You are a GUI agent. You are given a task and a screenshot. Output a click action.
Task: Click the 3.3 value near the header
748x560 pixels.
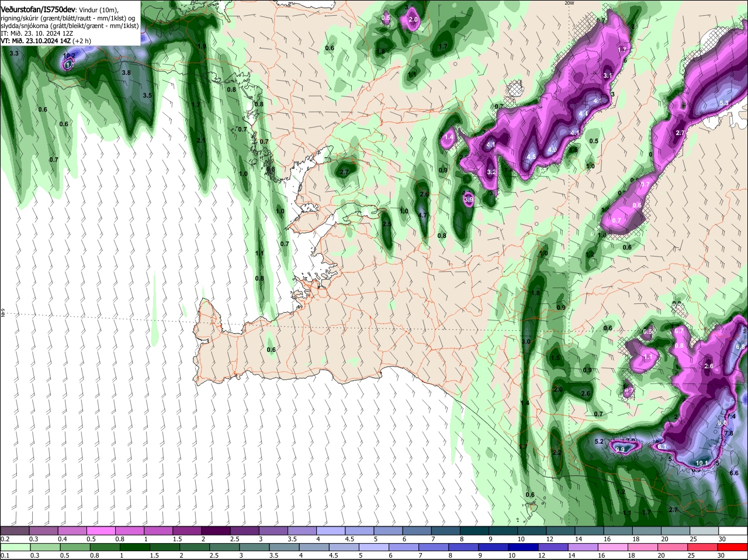pos(14,54)
